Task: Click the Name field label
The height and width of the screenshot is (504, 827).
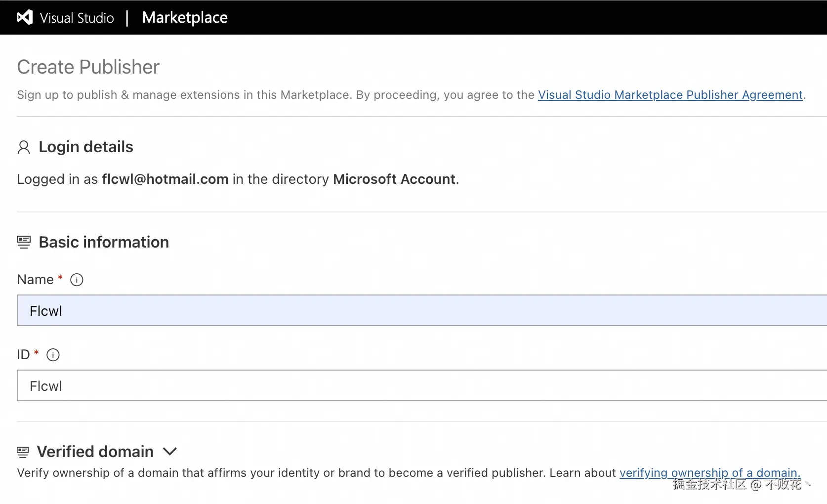Action: tap(35, 280)
